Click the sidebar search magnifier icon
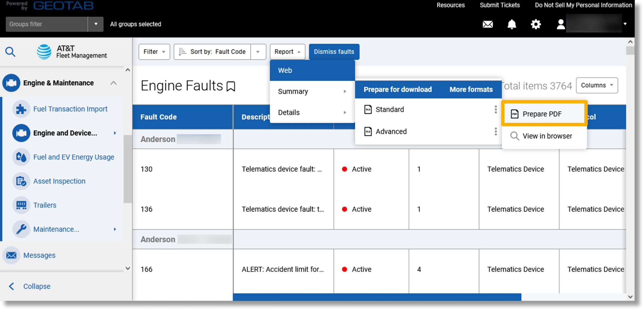 pyautogui.click(x=10, y=52)
